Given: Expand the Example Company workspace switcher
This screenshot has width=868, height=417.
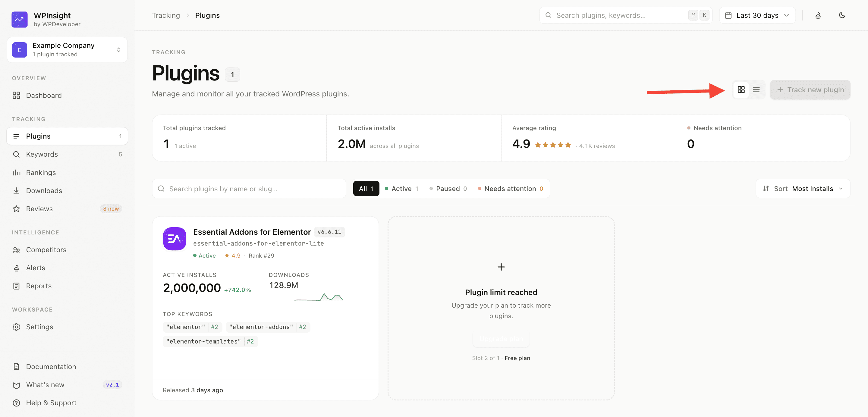Looking at the screenshot, I should click(67, 50).
